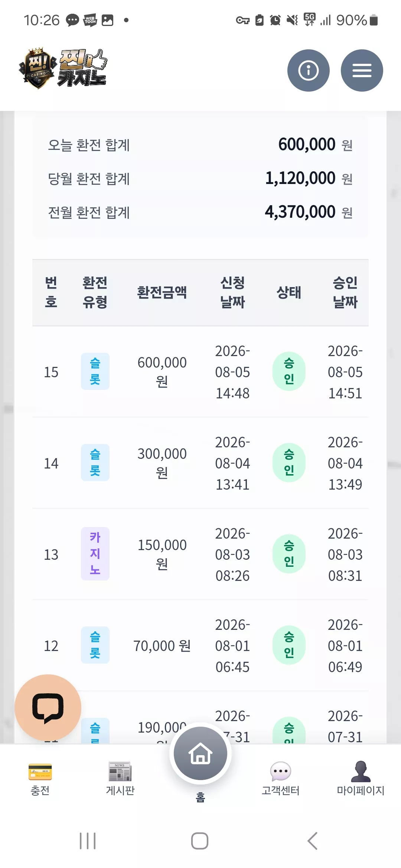Screen dimensions: 401x868
Task: Select the 슬롯 tag in row 15
Action: pos(95,371)
